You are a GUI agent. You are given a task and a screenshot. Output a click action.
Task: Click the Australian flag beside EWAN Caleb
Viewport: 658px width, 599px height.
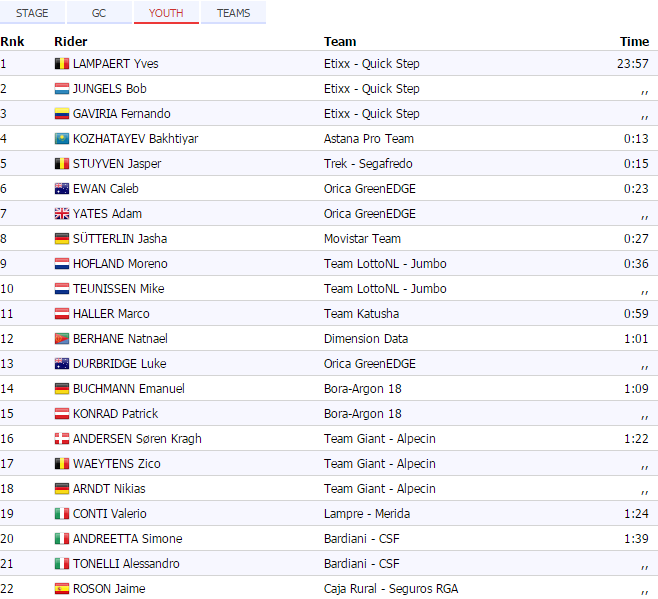(62, 189)
